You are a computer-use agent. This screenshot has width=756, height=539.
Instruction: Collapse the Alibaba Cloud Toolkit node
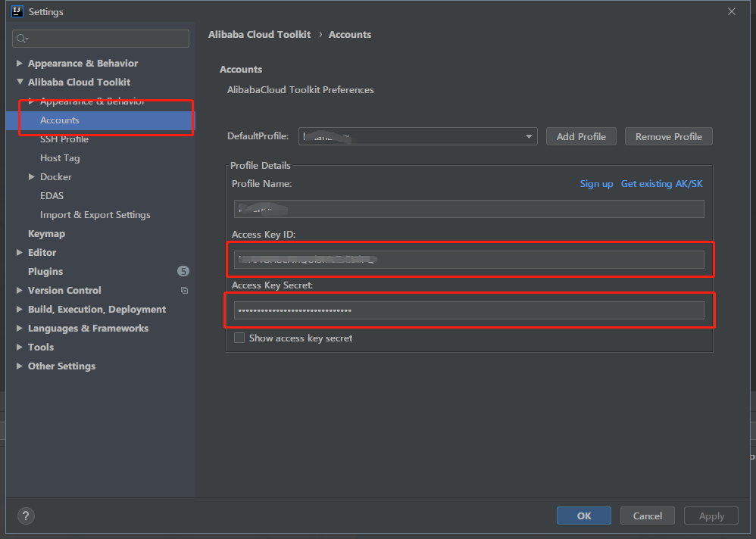20,82
